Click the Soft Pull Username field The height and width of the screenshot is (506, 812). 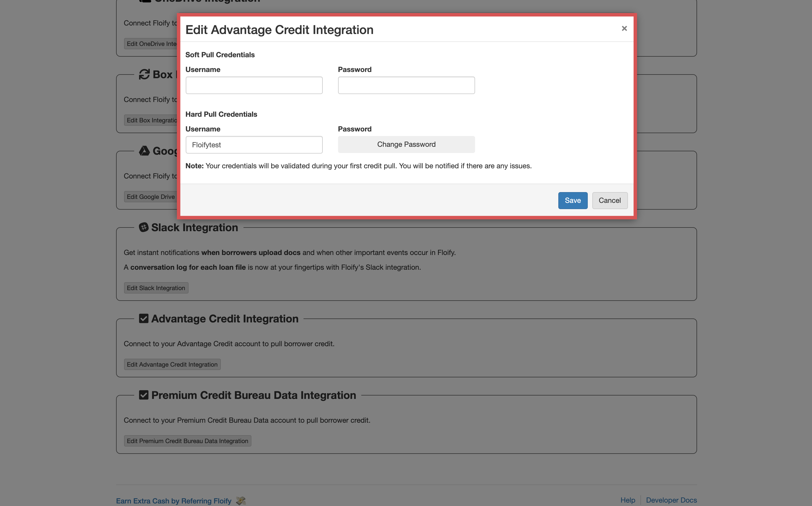tap(254, 85)
